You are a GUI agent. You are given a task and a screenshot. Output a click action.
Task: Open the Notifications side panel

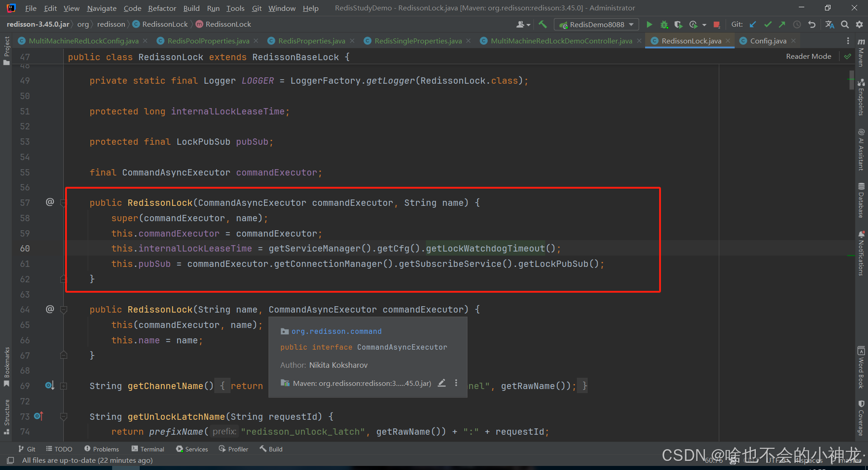(861, 253)
